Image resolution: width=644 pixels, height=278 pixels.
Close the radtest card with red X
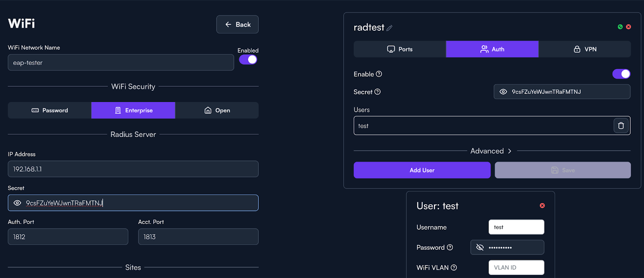click(x=628, y=27)
